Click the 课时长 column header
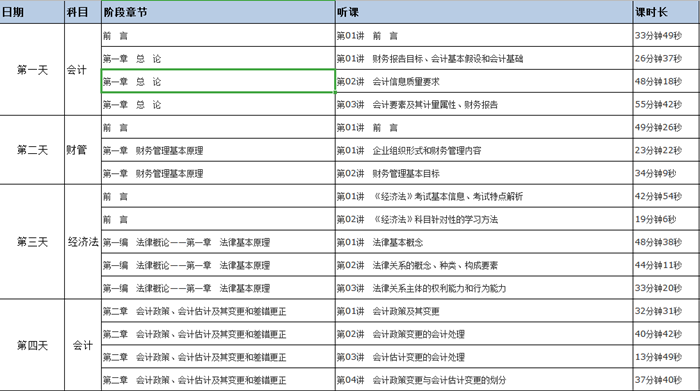 click(x=667, y=12)
